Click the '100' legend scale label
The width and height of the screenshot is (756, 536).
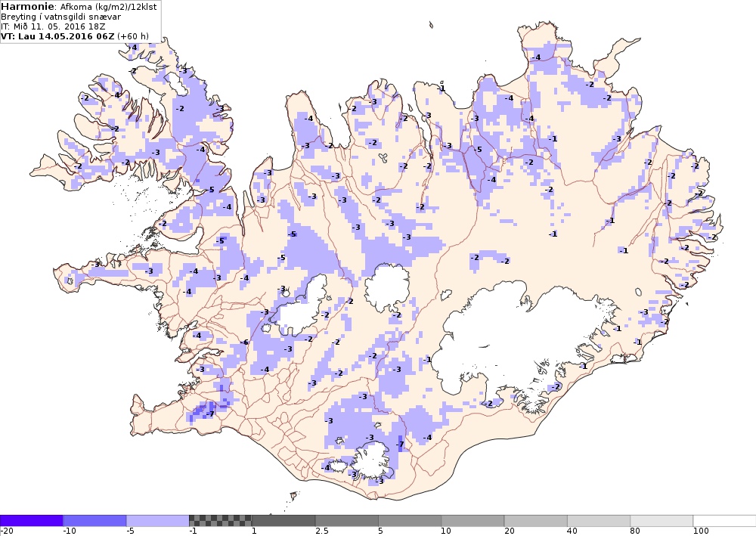tap(701, 531)
